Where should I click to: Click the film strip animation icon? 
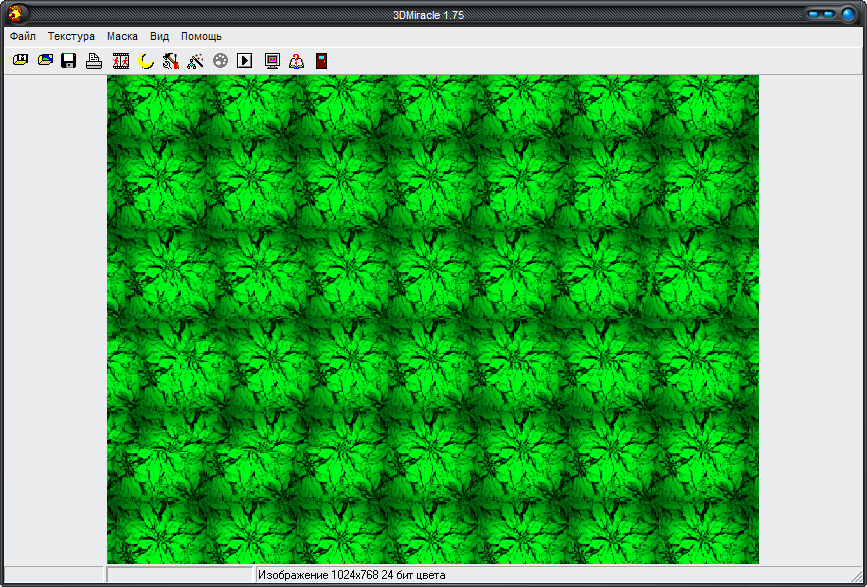[x=121, y=61]
